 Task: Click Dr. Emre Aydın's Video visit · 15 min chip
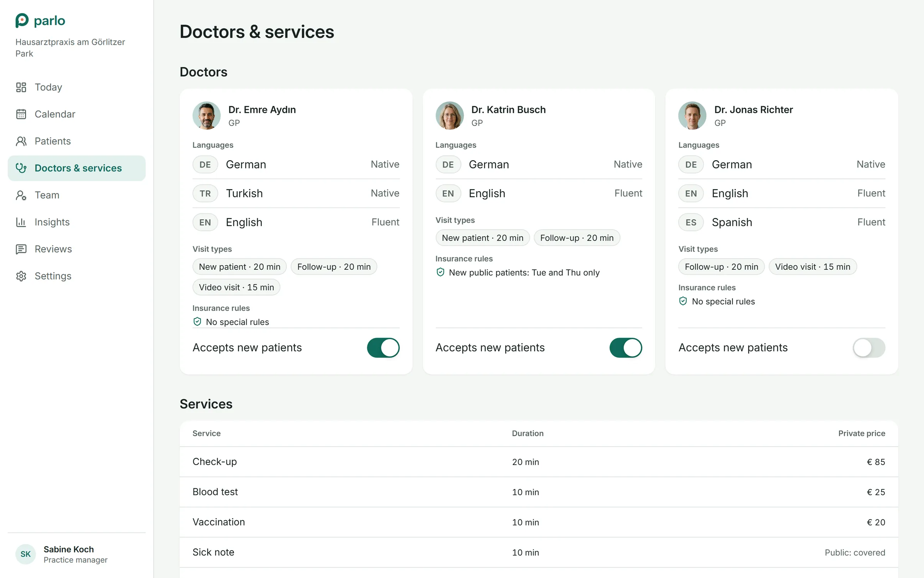pos(236,287)
